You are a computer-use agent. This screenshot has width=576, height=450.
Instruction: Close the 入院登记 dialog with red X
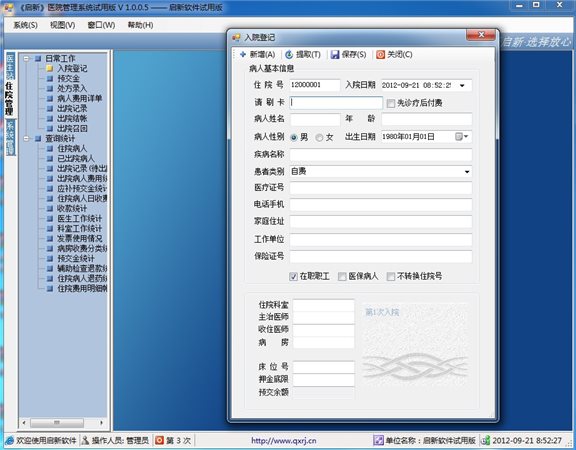point(480,35)
